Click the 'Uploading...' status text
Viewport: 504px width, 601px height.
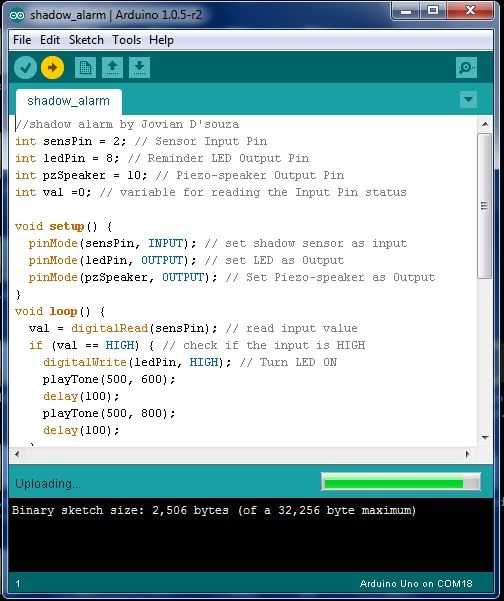pos(48,484)
